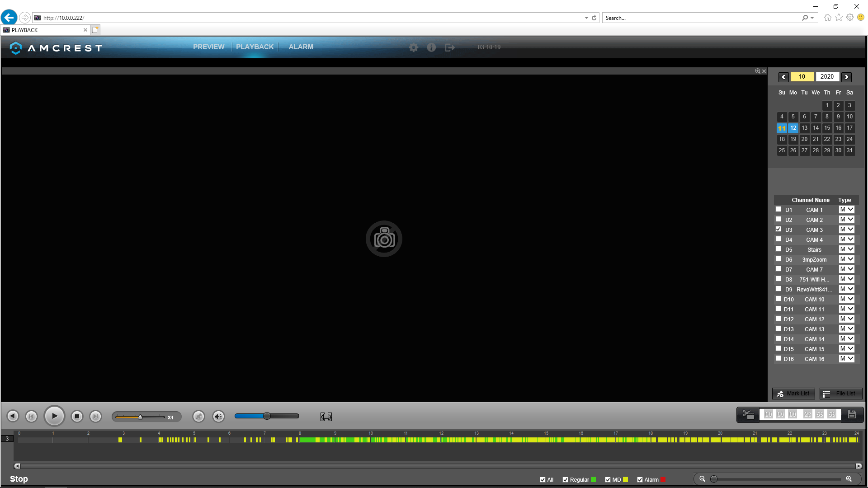This screenshot has width=868, height=488.
Task: Switch to the PREVIEW tab
Action: (208, 47)
